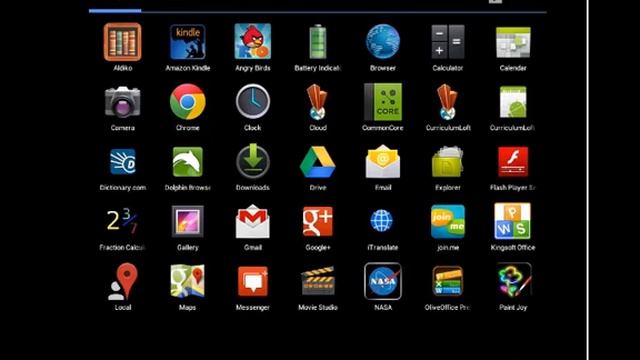The width and height of the screenshot is (640, 360).
Task: Open the Calculator app
Action: [448, 42]
